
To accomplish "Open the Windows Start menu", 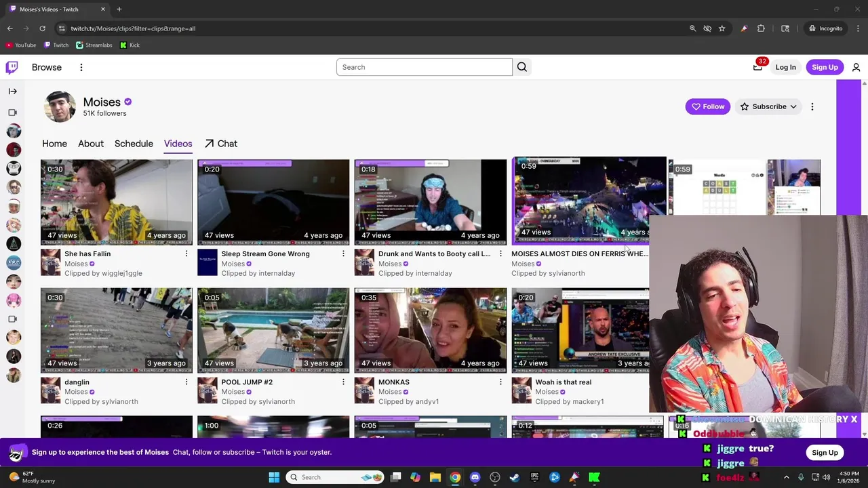I will click(x=274, y=477).
